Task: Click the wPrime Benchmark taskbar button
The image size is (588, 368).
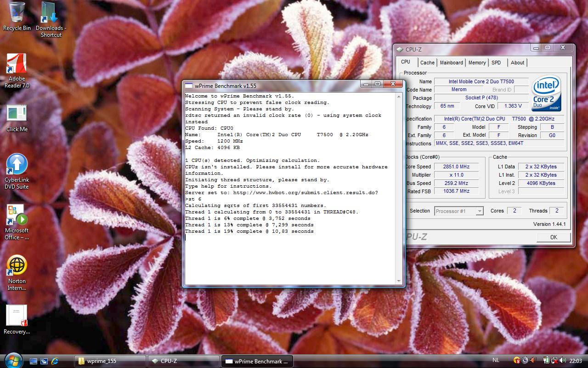Action: pos(257,361)
